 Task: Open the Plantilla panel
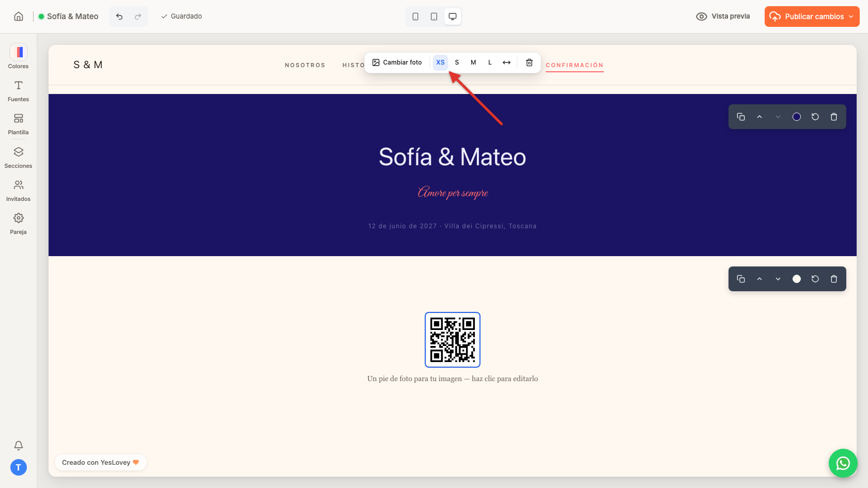point(19,124)
